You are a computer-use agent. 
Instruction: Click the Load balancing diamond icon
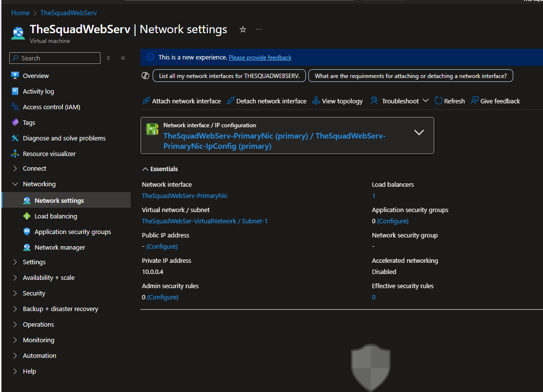click(27, 216)
